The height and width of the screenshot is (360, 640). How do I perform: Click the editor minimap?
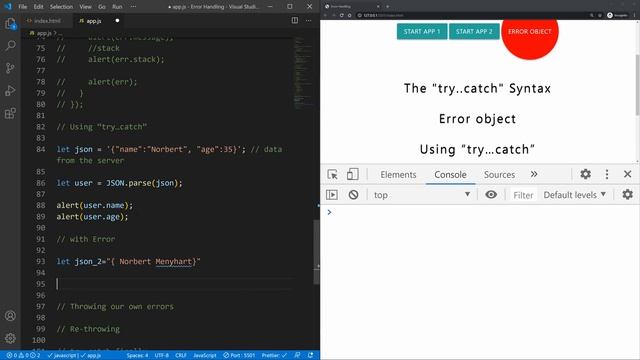click(302, 73)
